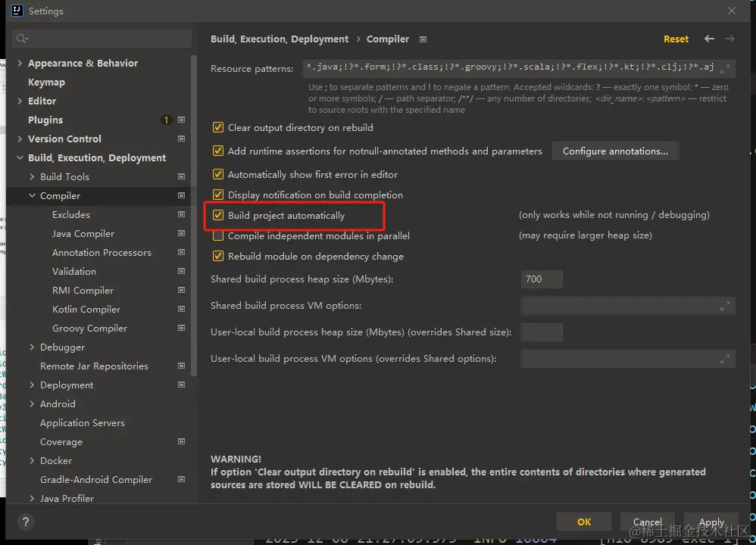The image size is (756, 545).
Task: Click the project-settings icon on the Excludes row
Action: click(181, 214)
